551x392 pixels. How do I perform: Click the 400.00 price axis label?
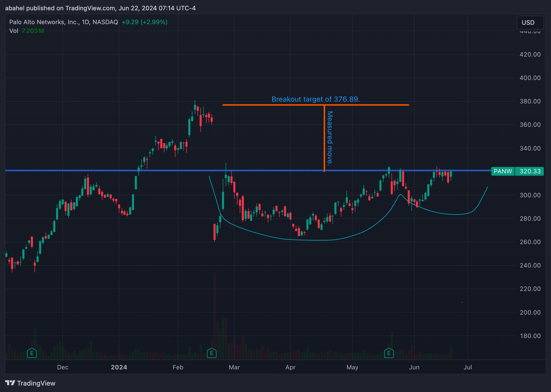530,78
